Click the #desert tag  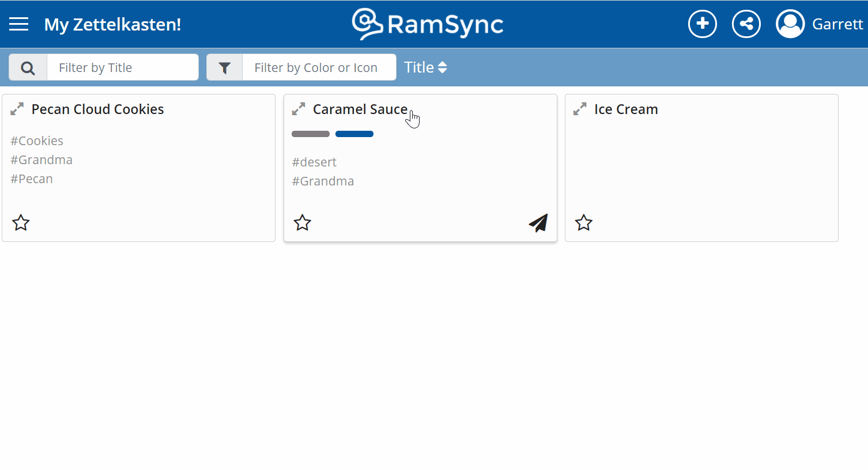pyautogui.click(x=314, y=162)
